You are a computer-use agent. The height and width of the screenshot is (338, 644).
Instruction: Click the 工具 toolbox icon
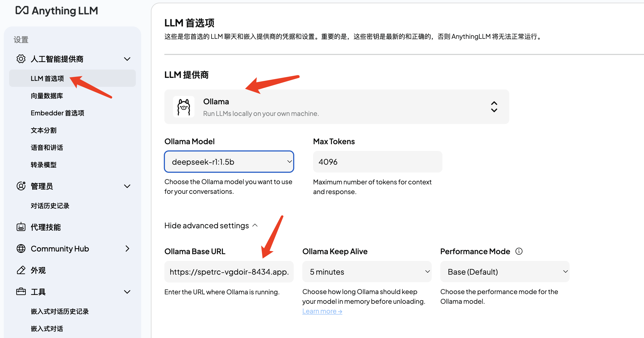(21, 292)
